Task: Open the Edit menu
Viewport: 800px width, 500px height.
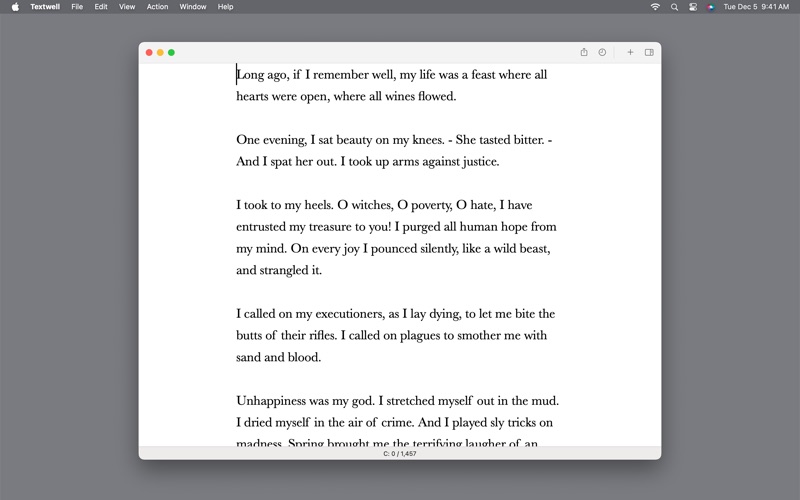Action: tap(101, 7)
